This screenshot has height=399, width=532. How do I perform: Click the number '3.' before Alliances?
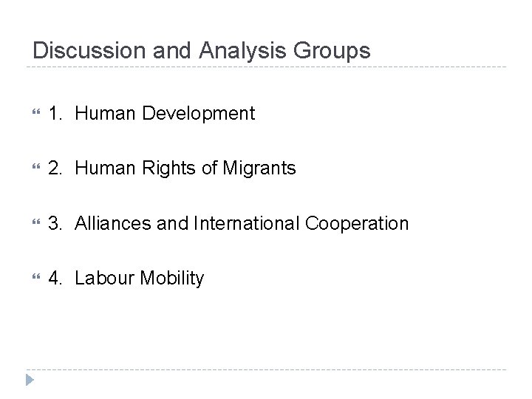(x=56, y=223)
